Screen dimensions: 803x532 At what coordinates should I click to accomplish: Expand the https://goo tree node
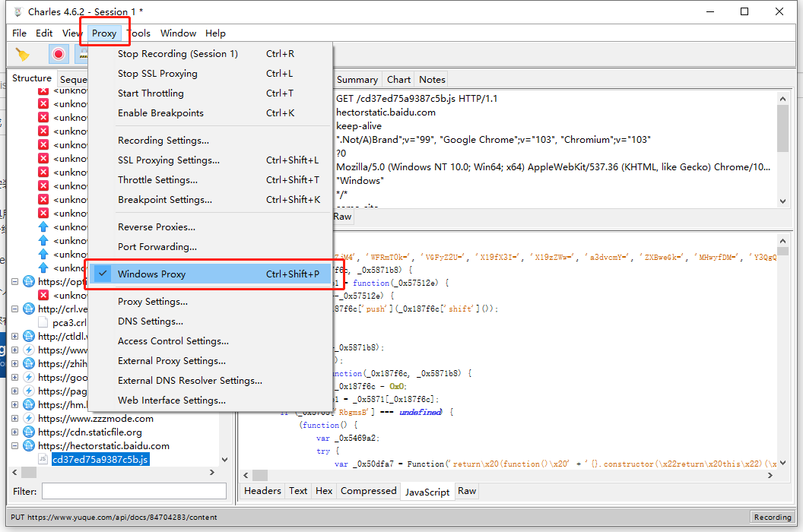pos(15,377)
